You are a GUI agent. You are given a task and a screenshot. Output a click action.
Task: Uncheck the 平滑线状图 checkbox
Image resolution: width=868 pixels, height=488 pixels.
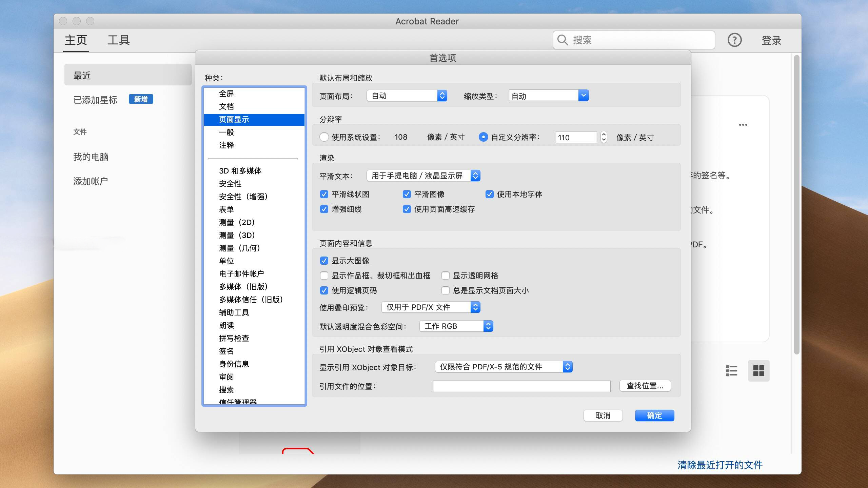click(324, 194)
